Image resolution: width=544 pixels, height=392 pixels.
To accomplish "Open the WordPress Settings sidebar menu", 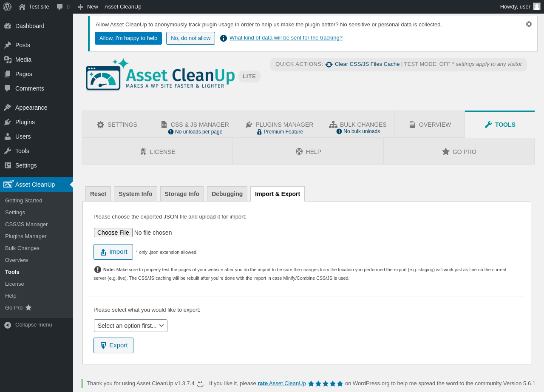I will pyautogui.click(x=37, y=165).
